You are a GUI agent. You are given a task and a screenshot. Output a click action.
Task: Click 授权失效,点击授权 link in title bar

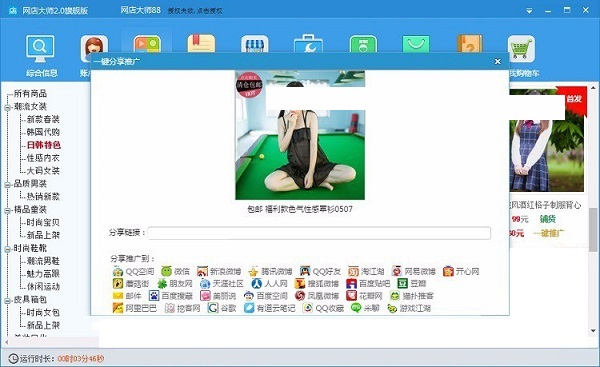pos(195,11)
